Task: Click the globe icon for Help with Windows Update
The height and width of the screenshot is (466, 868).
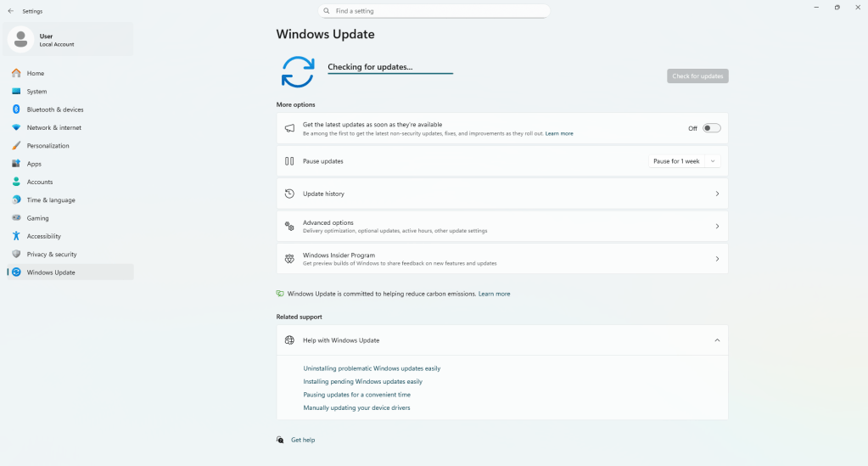Action: [x=289, y=340]
